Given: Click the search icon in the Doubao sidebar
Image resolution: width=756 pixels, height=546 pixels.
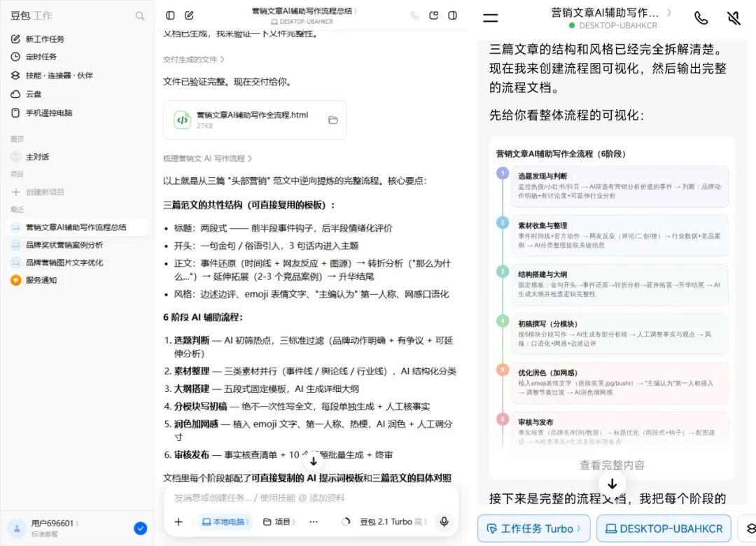Looking at the screenshot, I should 140,16.
